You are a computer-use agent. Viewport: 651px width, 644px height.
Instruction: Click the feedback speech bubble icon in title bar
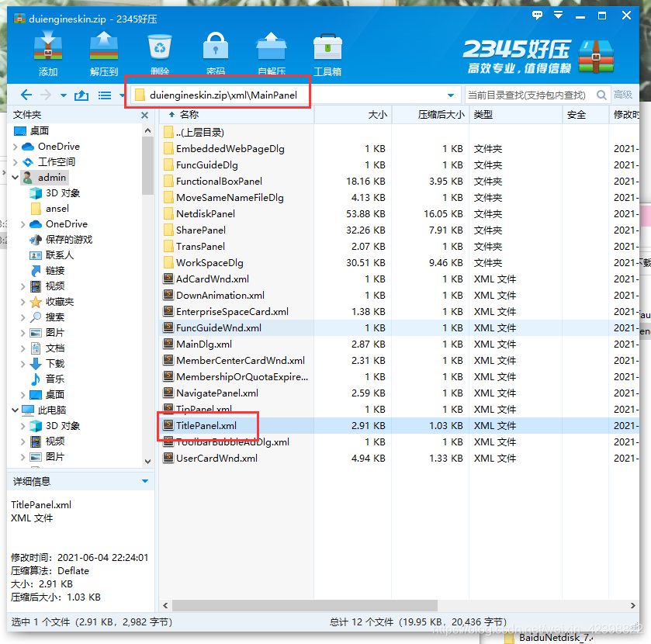[x=537, y=16]
